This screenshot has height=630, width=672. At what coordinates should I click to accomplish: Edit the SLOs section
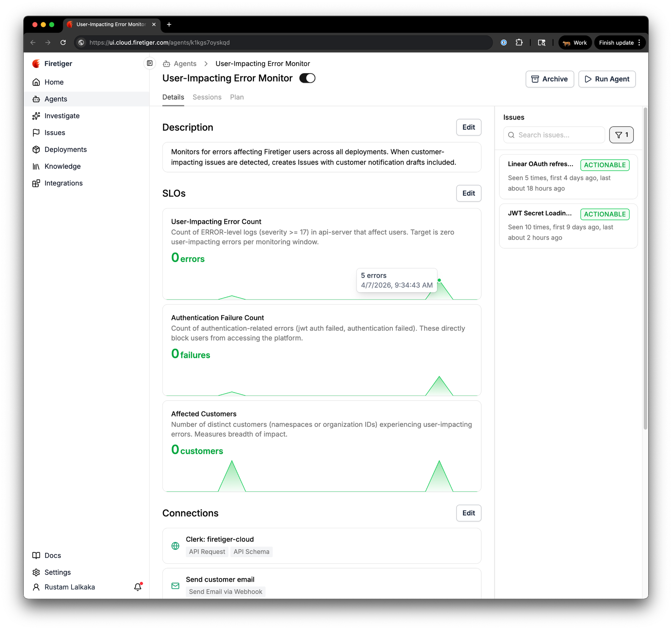(468, 193)
